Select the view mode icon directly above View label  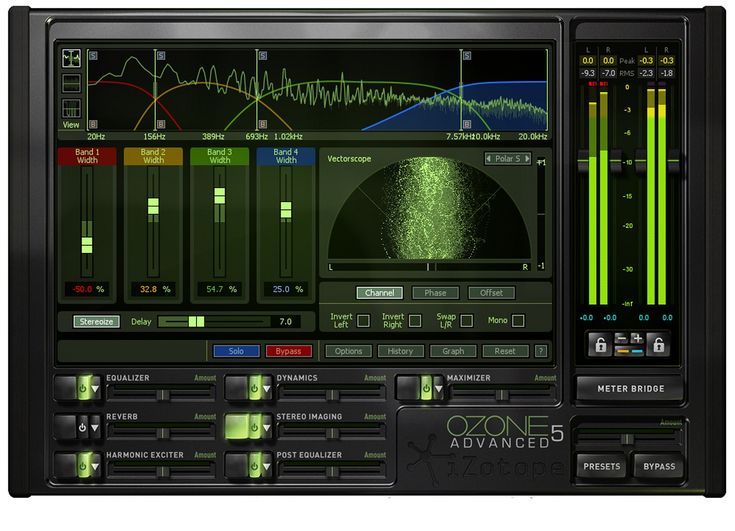71,108
